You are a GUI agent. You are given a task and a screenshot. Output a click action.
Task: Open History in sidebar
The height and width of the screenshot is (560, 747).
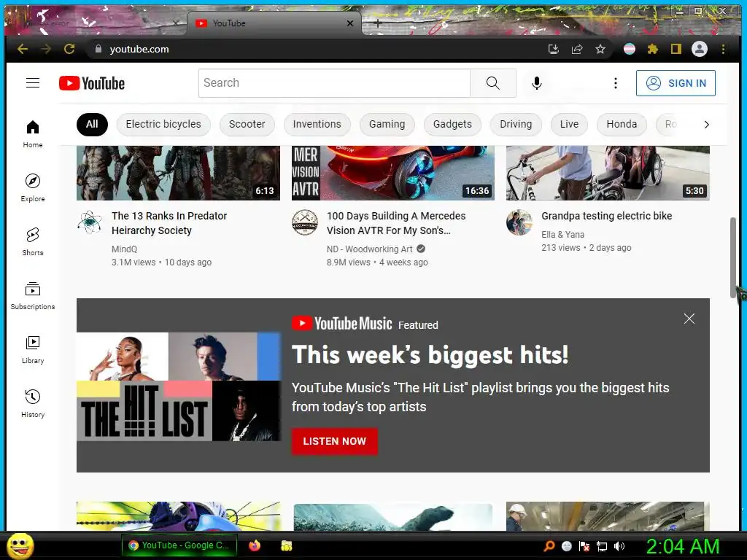tap(32, 404)
